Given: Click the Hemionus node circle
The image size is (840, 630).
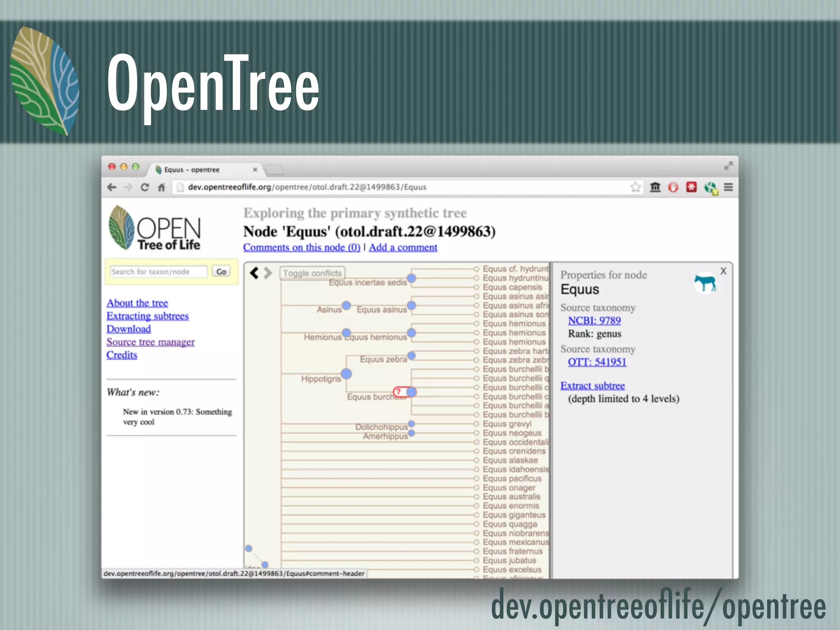Looking at the screenshot, I should [x=346, y=333].
